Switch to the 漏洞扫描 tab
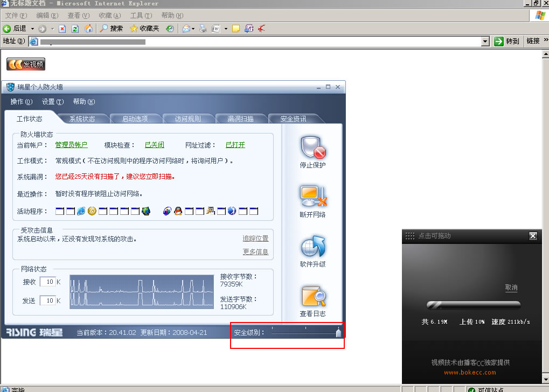This screenshot has width=549, height=392. click(x=240, y=118)
